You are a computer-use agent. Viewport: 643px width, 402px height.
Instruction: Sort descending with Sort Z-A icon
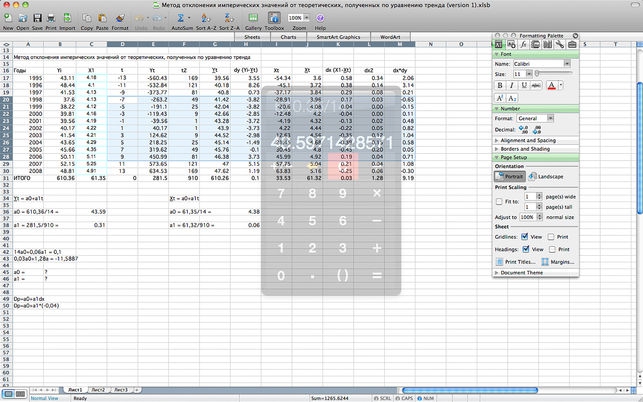click(x=229, y=18)
